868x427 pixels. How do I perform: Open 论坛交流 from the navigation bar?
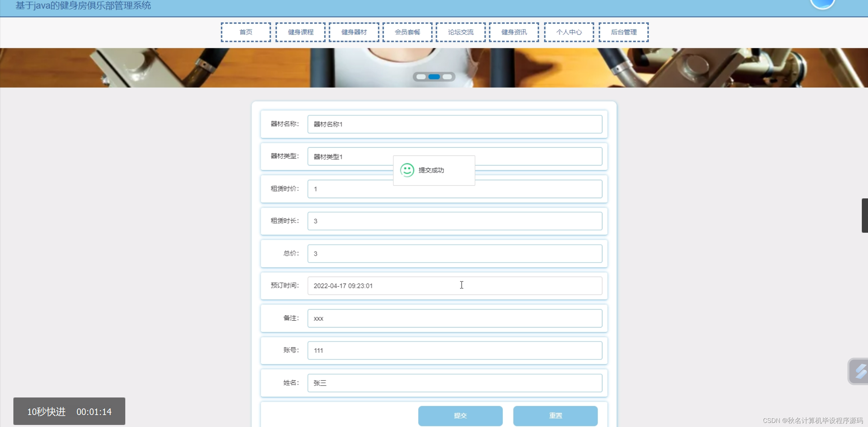[x=461, y=32]
